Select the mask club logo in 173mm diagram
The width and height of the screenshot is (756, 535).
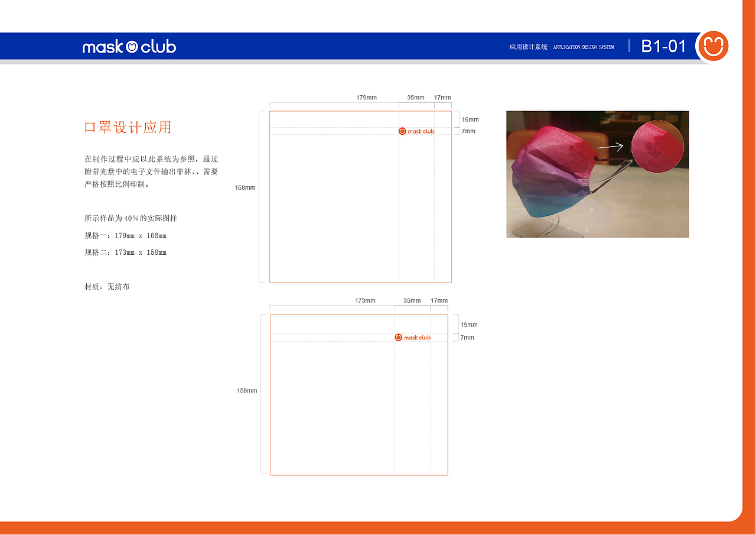coord(413,338)
